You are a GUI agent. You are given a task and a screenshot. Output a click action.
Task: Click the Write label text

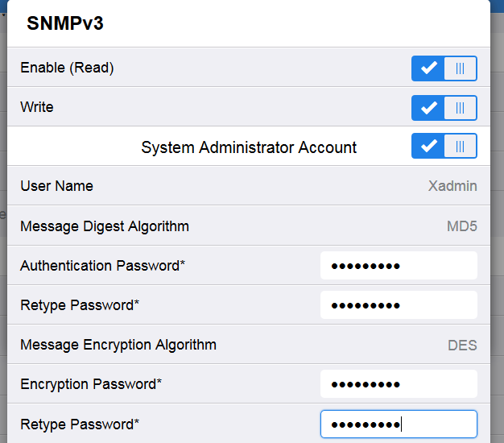[37, 107]
